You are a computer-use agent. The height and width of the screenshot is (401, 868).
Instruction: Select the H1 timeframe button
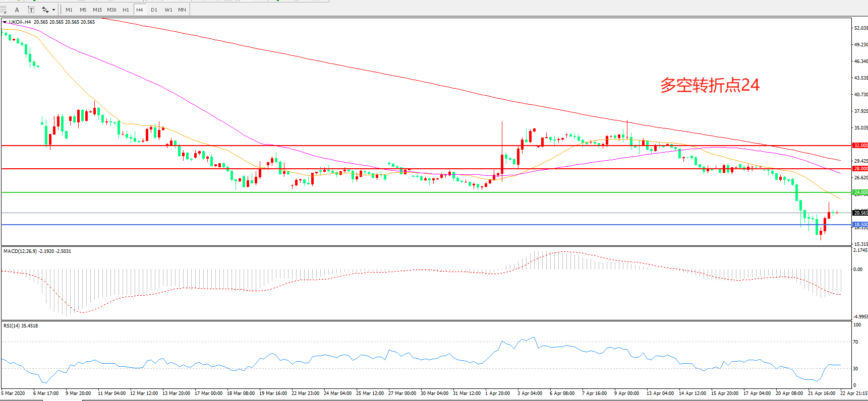[126, 10]
